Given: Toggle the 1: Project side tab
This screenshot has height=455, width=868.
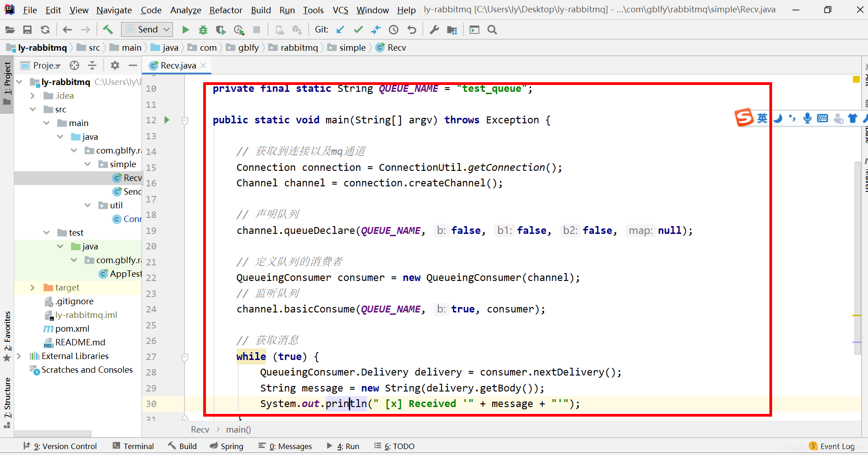Looking at the screenshot, I should [x=7, y=84].
